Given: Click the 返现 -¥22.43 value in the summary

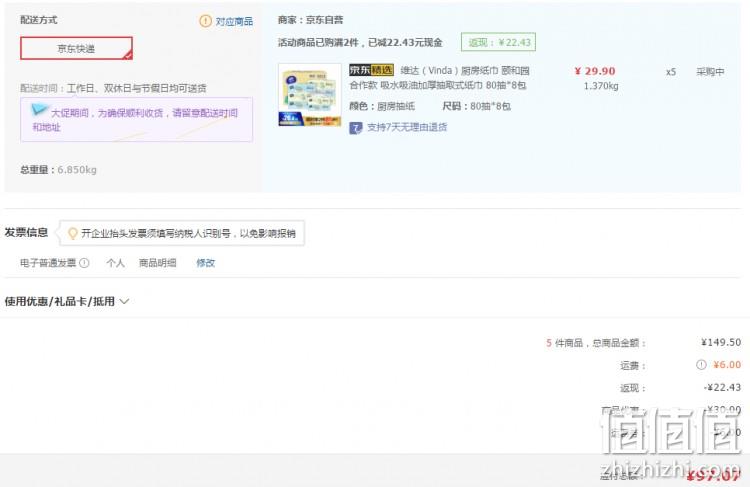Looking at the screenshot, I should [x=722, y=387].
